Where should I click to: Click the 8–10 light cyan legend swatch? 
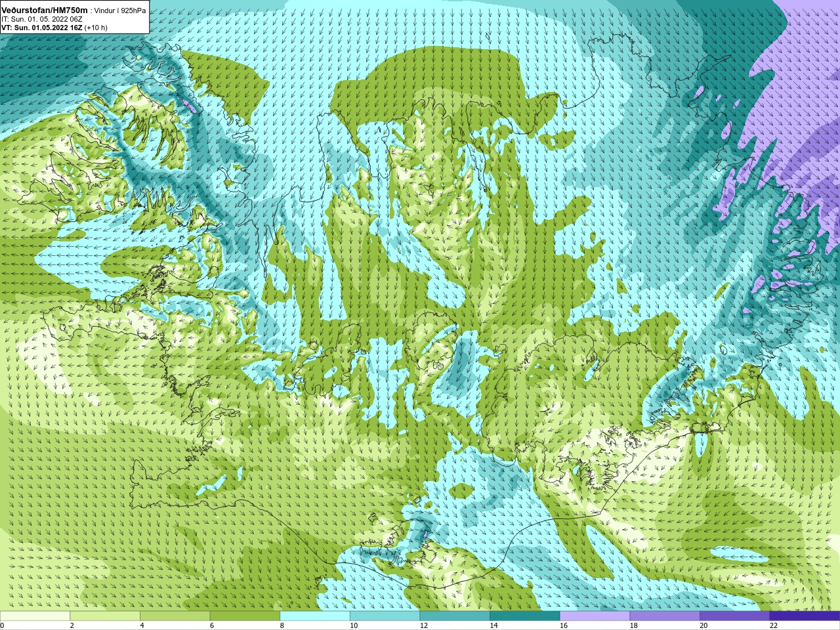point(315,616)
